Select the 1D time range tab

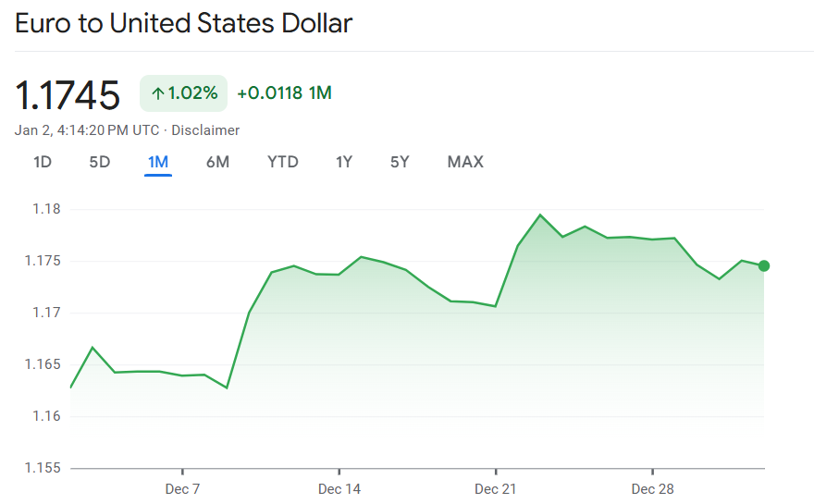tap(43, 162)
